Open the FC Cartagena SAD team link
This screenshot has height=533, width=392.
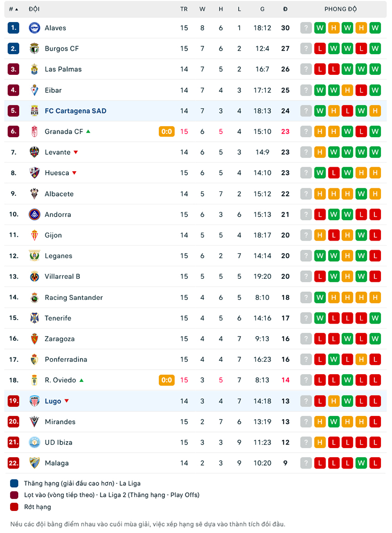(x=75, y=111)
